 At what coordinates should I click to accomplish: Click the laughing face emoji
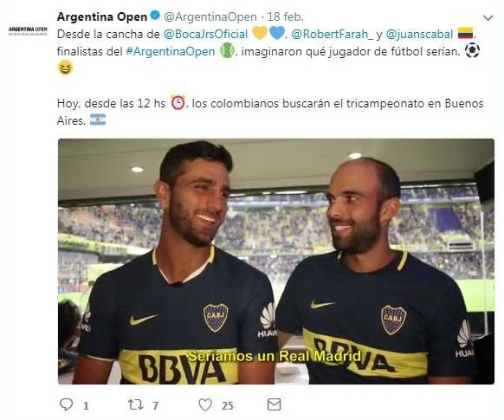pos(65,68)
